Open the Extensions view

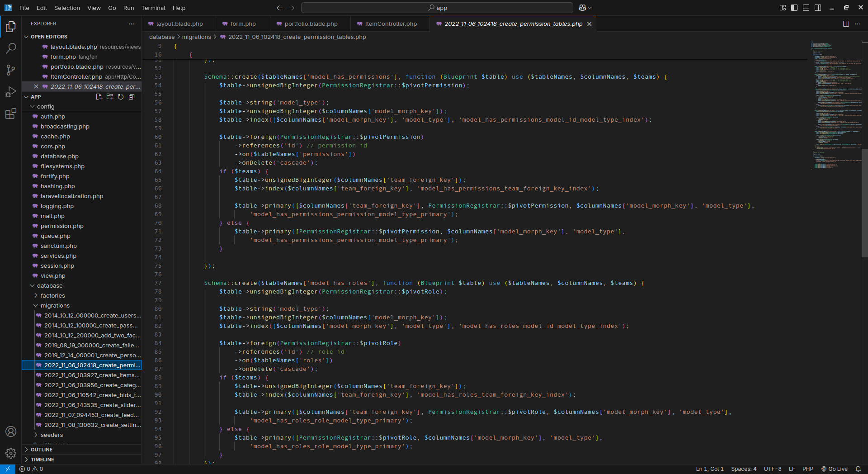pos(11,114)
